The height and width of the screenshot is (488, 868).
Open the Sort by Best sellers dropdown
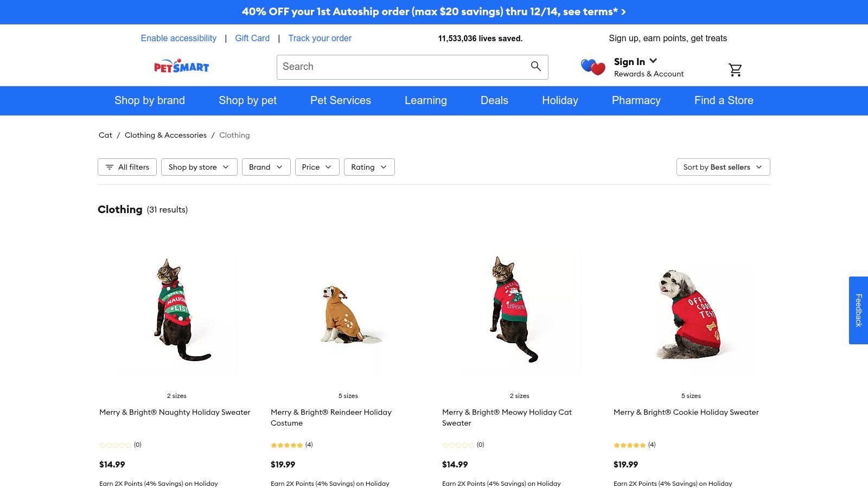click(723, 167)
